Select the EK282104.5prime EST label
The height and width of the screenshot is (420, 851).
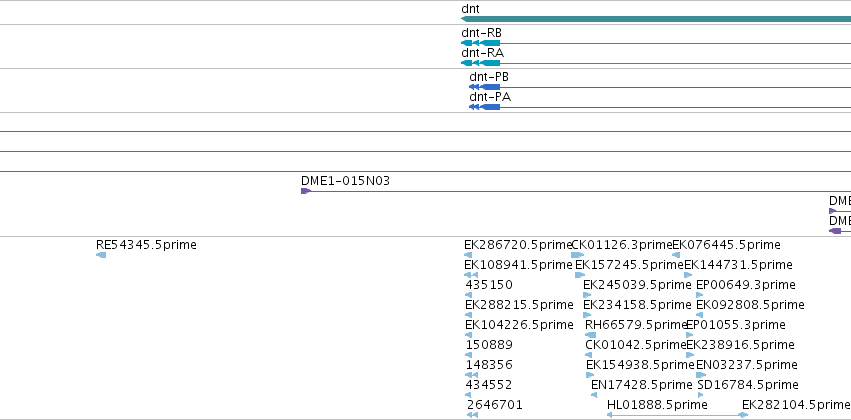[796, 405]
